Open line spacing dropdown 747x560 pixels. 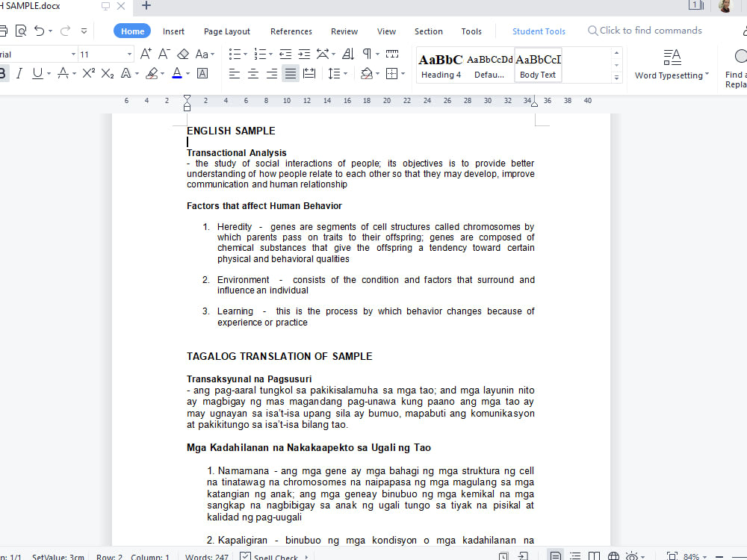(345, 74)
